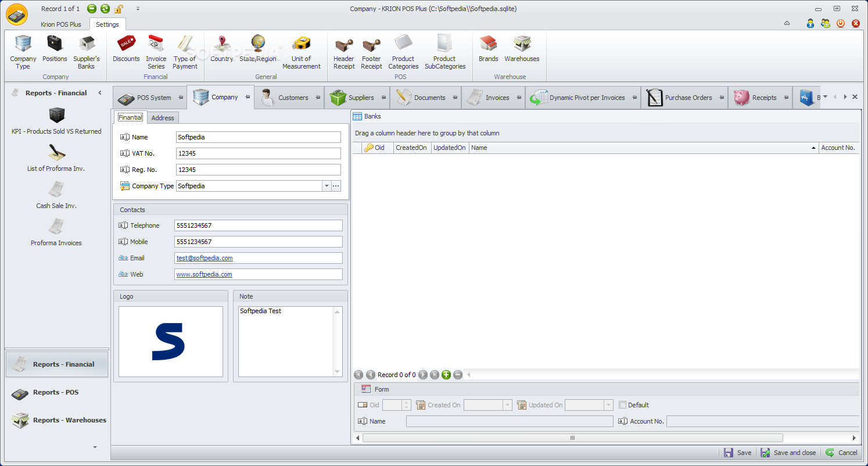The height and width of the screenshot is (466, 868).
Task: Open Header Receipt settings
Action: pyautogui.click(x=344, y=52)
